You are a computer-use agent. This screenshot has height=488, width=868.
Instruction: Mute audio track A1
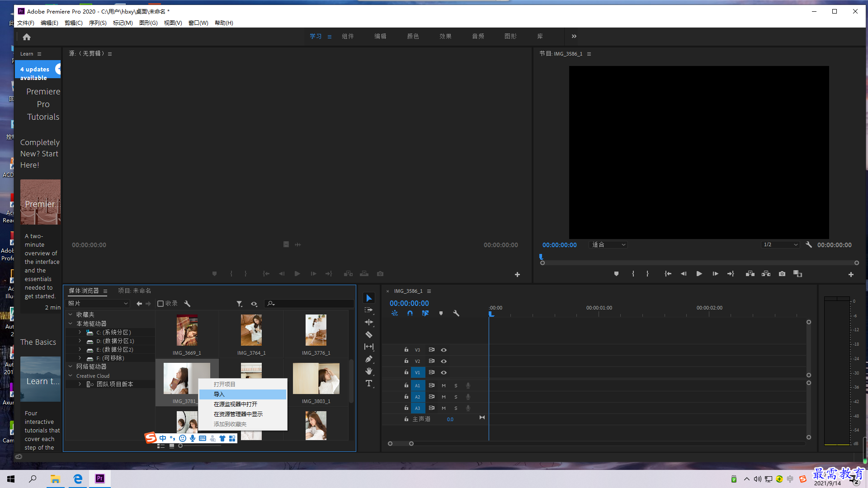point(443,385)
